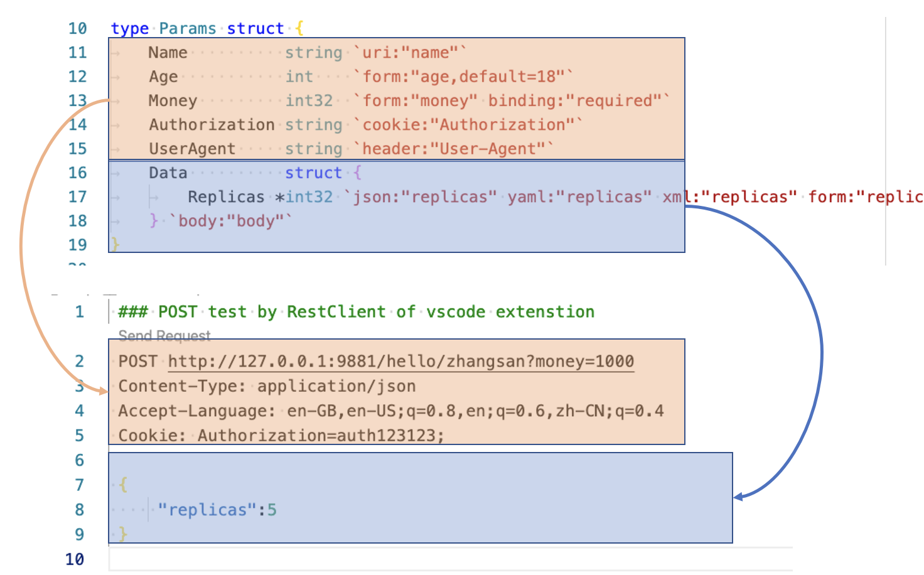
Task: Click line number 2 in the request file
Action: (79, 361)
